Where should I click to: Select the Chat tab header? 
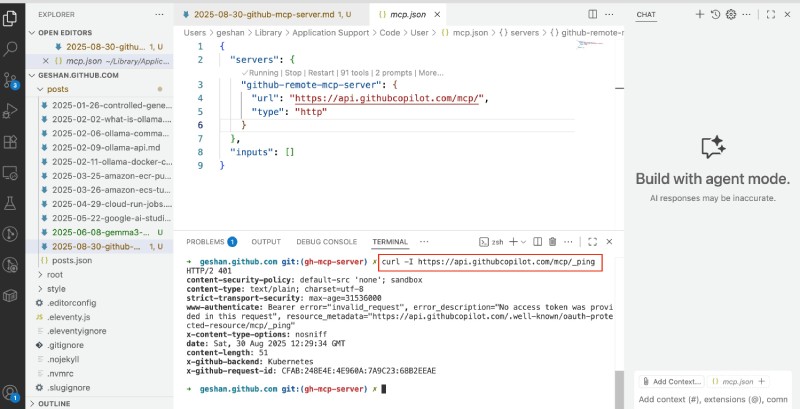(646, 15)
